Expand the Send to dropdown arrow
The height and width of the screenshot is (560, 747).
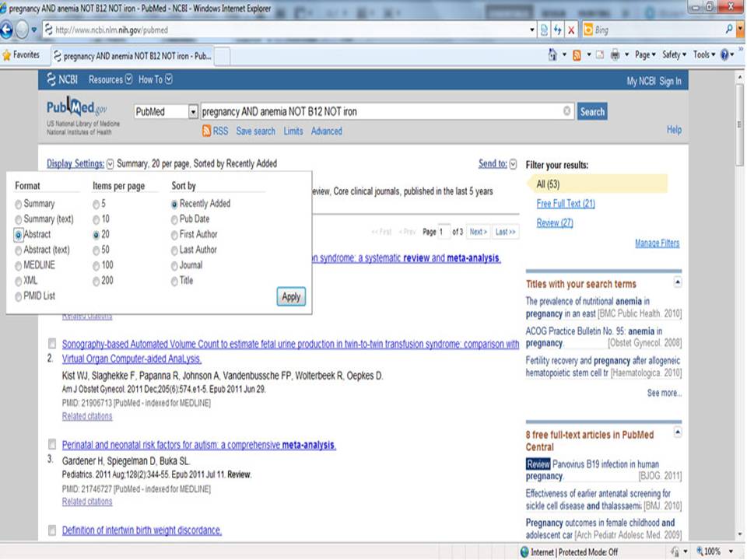(513, 164)
